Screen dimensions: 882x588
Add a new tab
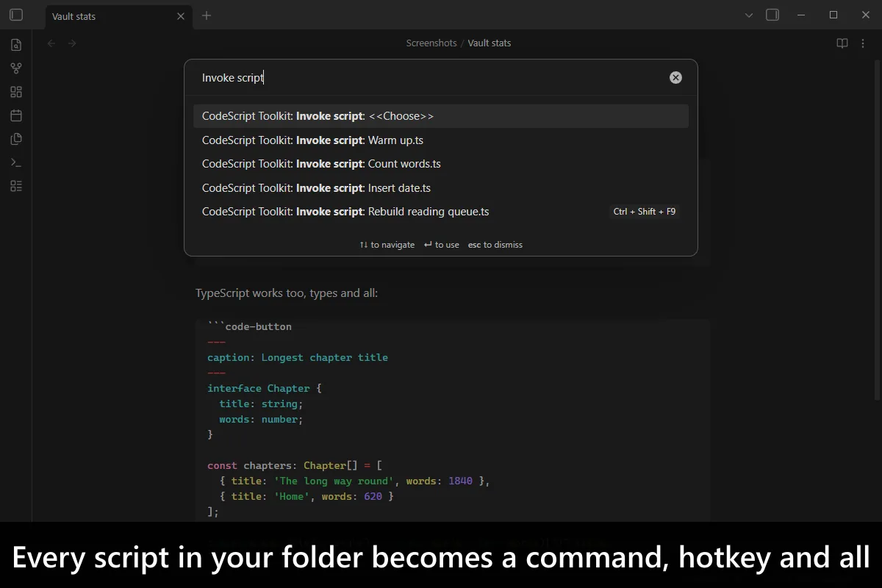[x=207, y=15]
